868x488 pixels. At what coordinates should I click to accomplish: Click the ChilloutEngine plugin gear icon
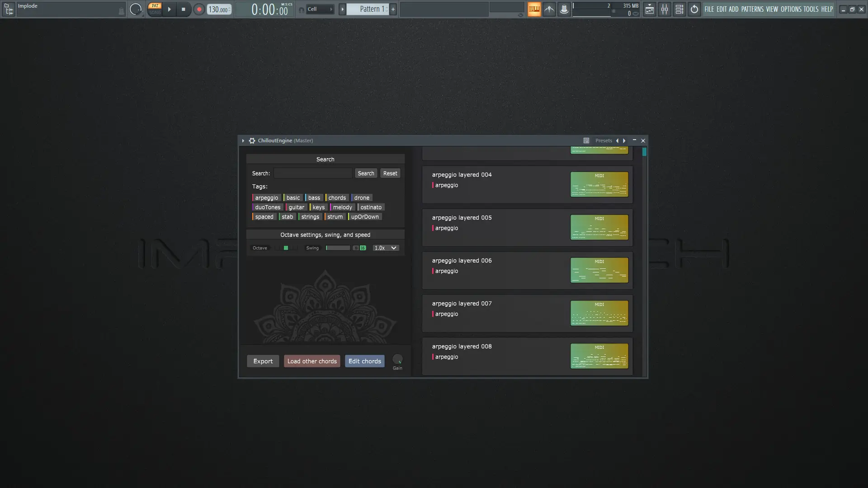[x=252, y=141]
